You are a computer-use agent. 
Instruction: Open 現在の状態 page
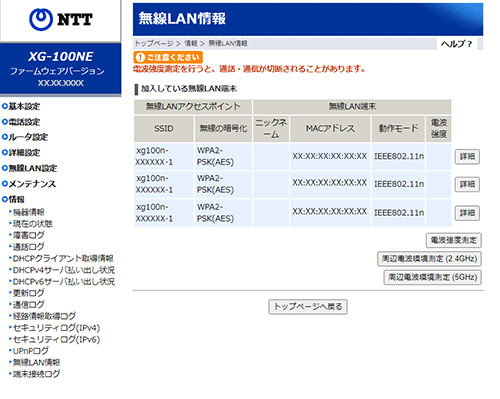pyautogui.click(x=32, y=224)
